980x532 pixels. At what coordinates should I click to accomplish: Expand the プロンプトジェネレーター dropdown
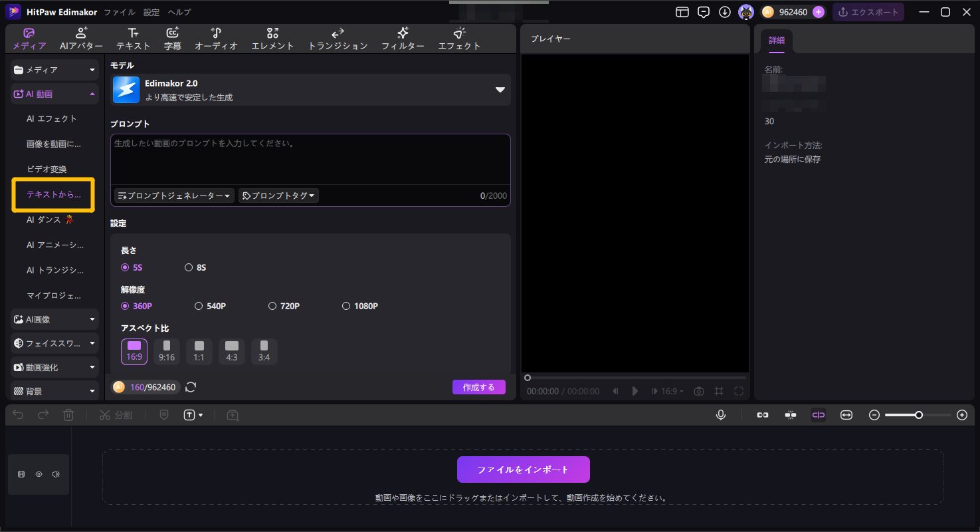pos(173,195)
